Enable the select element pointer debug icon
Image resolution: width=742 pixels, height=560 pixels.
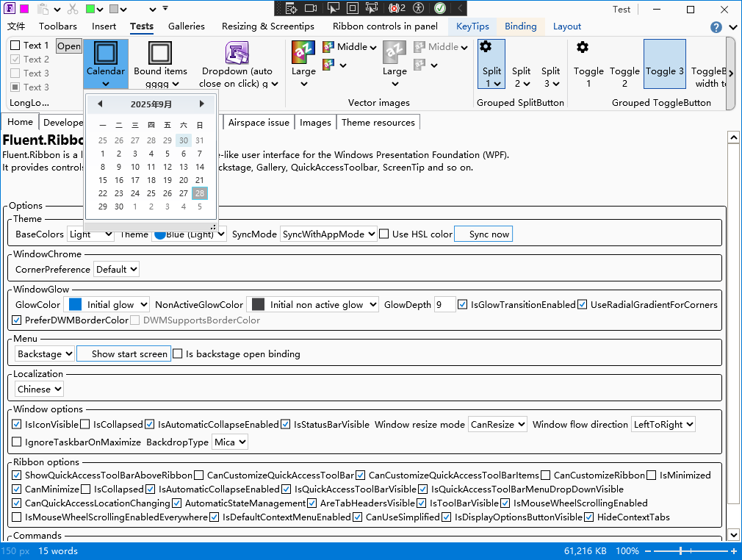tap(333, 8)
